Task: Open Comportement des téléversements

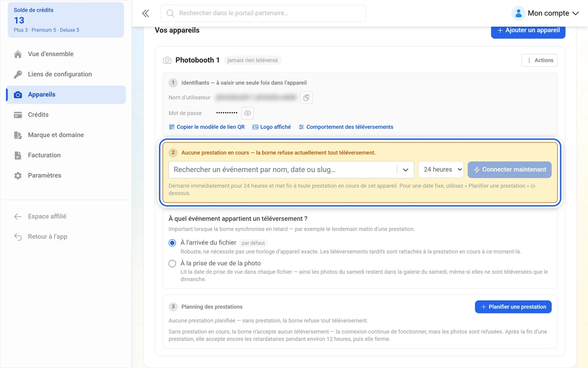Action: click(346, 127)
